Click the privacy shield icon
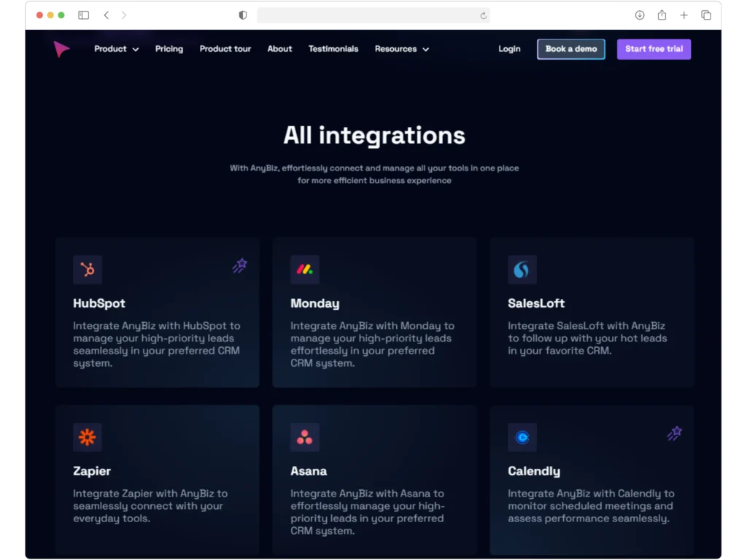This screenshot has height=560, width=747. click(243, 15)
